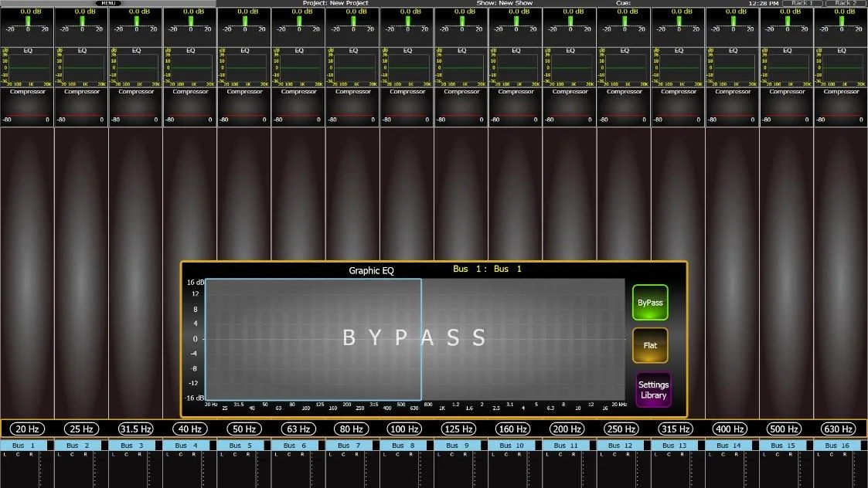Open the EQ thumbnail above Bus 5
Screen dimensions: 868x488
pyautogui.click(x=244, y=67)
